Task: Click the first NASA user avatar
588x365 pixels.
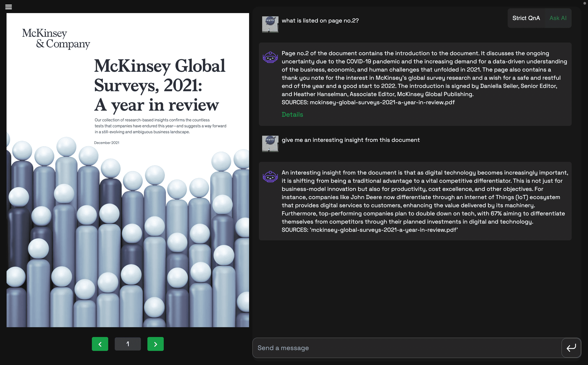Action: click(x=270, y=24)
